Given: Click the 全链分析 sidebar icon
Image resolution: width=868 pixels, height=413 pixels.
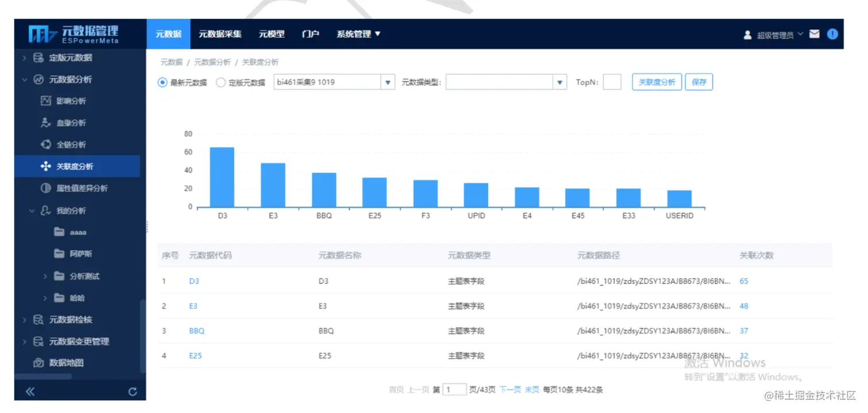Looking at the screenshot, I should tap(46, 145).
